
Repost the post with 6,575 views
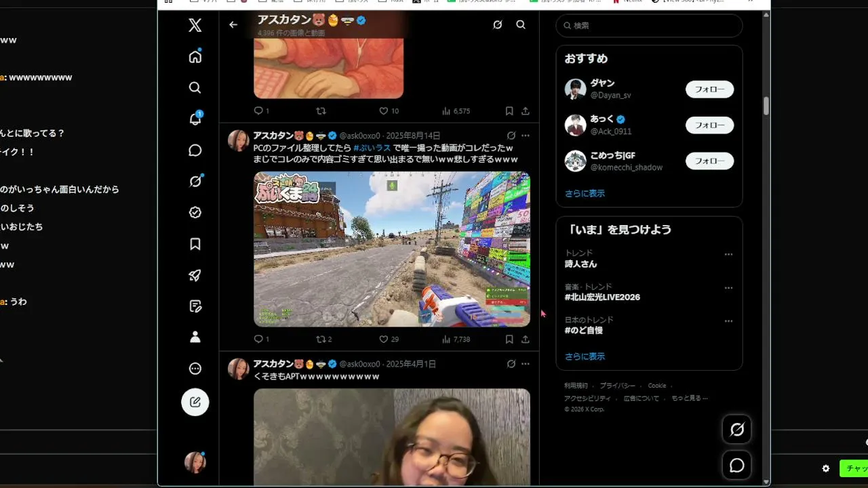tap(321, 110)
